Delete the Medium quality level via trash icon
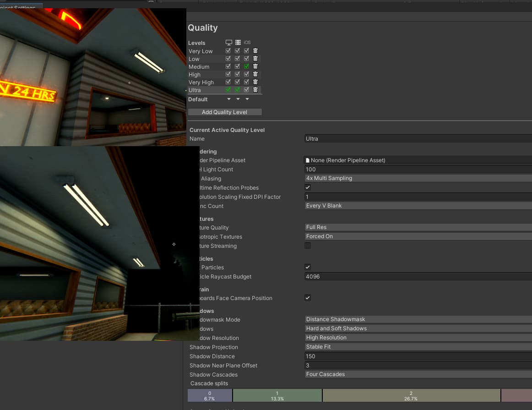The height and width of the screenshot is (410, 532). 255,66
